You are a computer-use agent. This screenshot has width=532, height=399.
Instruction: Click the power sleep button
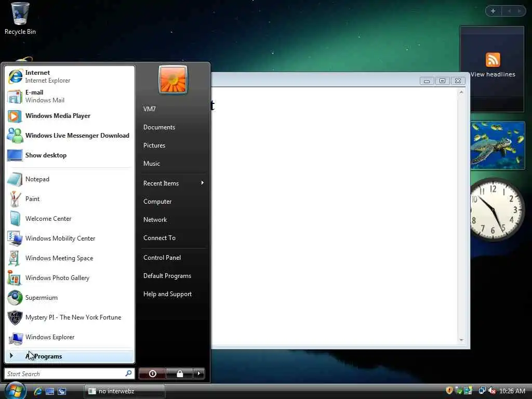(x=152, y=374)
